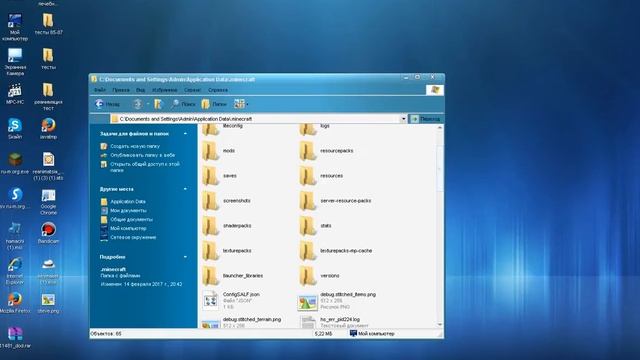The image size is (640, 360).
Task: Go up one folder level via toolbar
Action: tap(158, 104)
